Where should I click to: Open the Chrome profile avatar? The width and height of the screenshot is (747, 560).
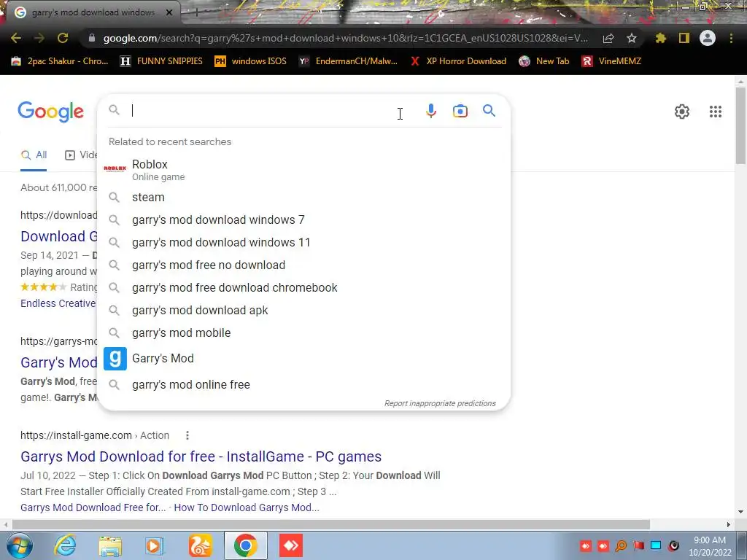(708, 38)
